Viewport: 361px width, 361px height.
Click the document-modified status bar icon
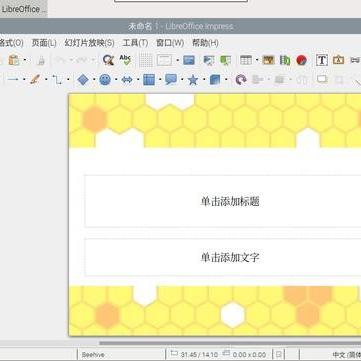pyautogui.click(x=279, y=355)
